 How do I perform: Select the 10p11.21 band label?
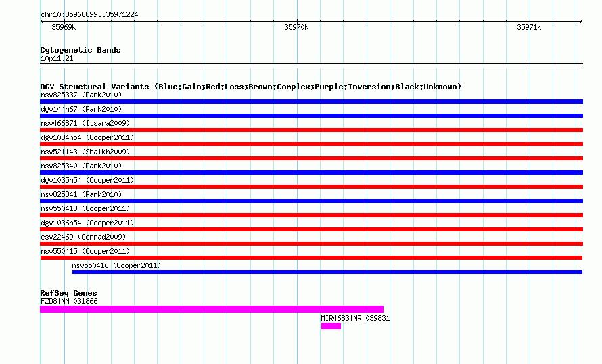(56, 58)
